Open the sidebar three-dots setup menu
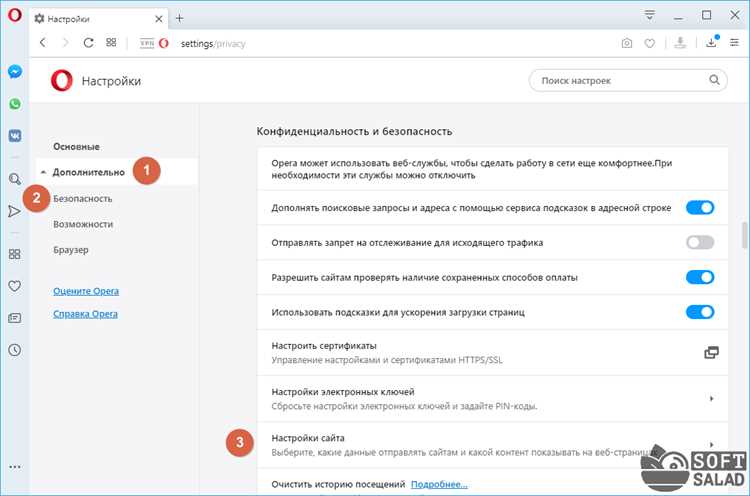This screenshot has width=750, height=496. [x=15, y=467]
